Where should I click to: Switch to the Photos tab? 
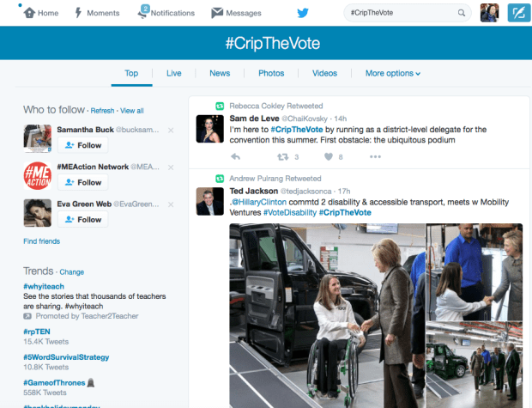(271, 73)
